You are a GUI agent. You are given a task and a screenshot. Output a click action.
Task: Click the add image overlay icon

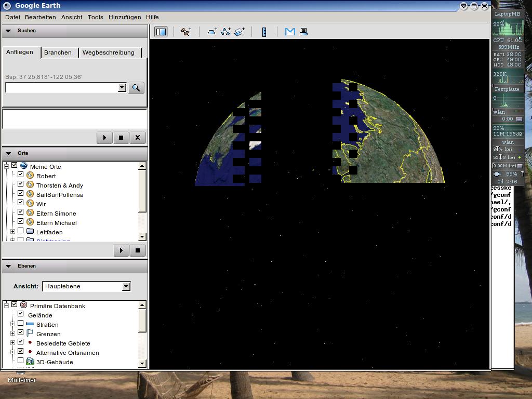(x=239, y=32)
